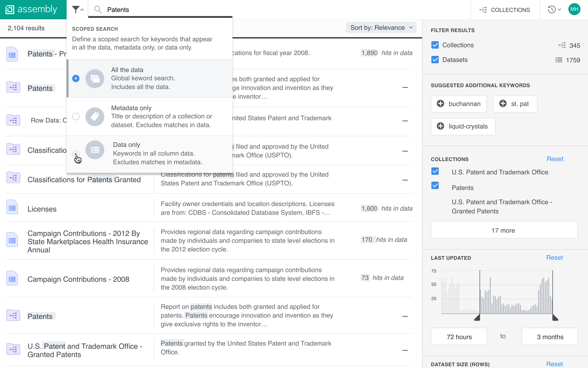
Task: Click the collections tree icon beside 345
Action: tap(562, 45)
